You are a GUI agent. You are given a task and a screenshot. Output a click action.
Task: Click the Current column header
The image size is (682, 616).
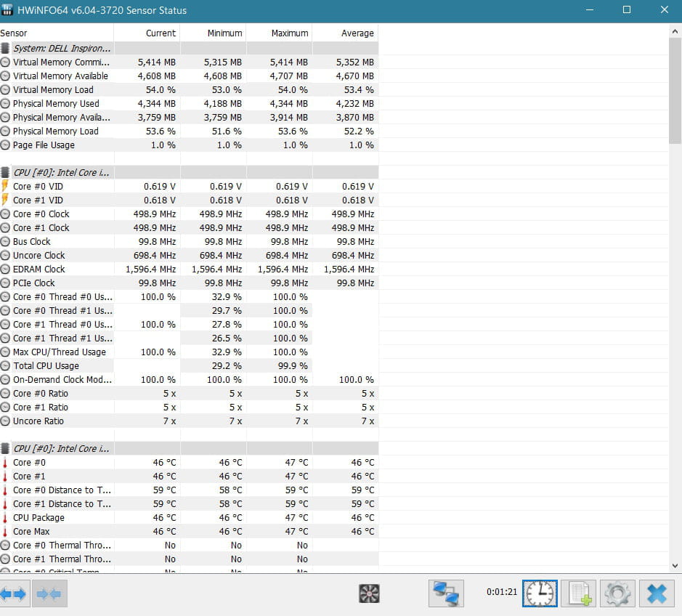[x=147, y=33]
